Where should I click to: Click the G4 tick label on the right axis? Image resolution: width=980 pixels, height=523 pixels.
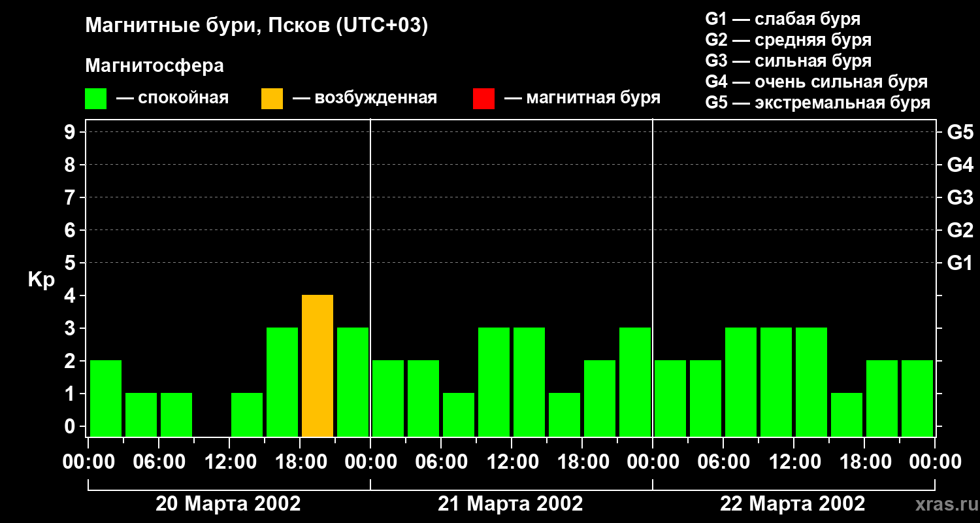point(960,165)
